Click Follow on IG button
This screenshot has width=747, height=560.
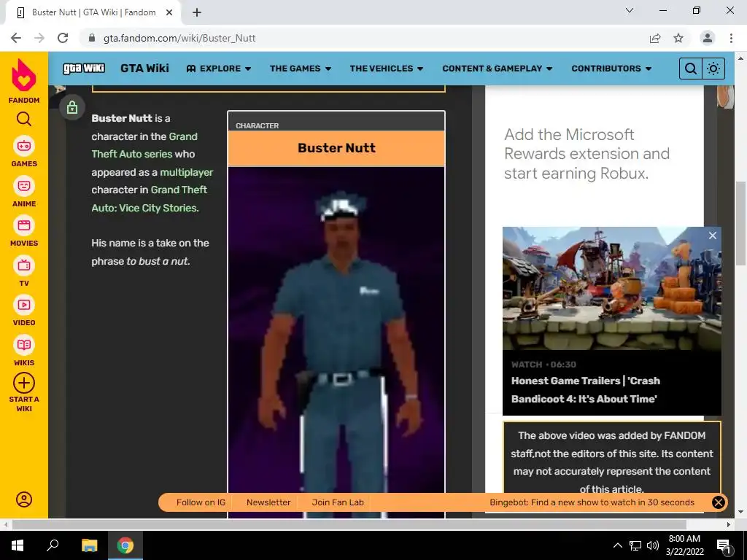pos(201,502)
